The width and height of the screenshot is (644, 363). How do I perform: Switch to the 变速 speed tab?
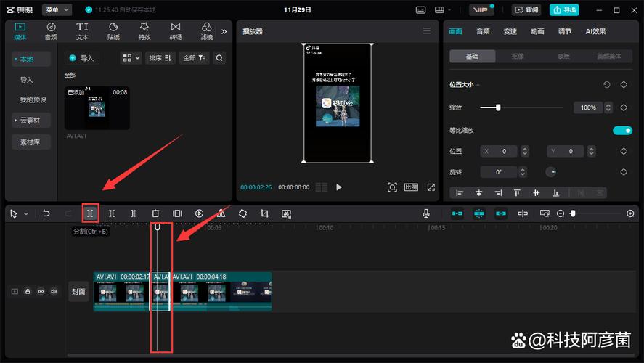point(510,31)
